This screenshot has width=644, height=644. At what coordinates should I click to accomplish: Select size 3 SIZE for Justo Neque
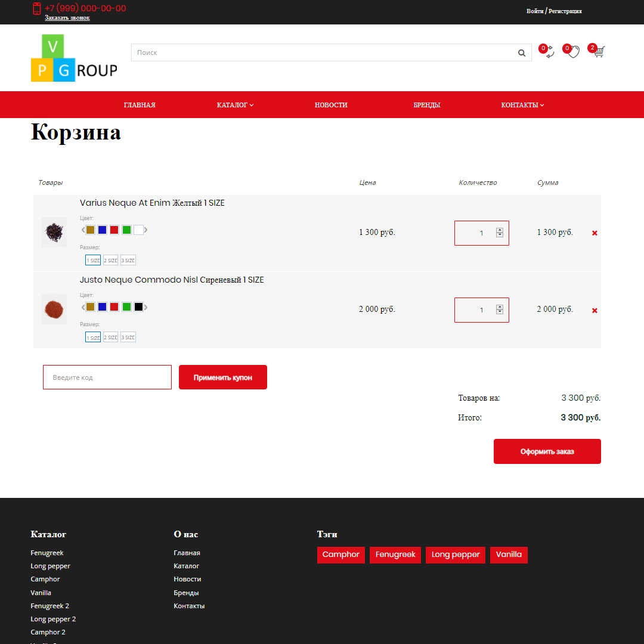(128, 337)
